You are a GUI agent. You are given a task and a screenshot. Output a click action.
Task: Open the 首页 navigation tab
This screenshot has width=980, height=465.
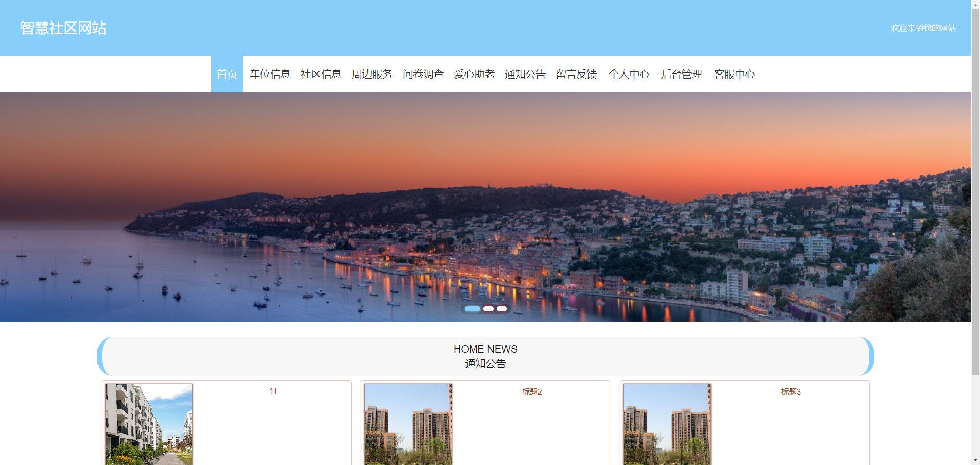pos(227,74)
